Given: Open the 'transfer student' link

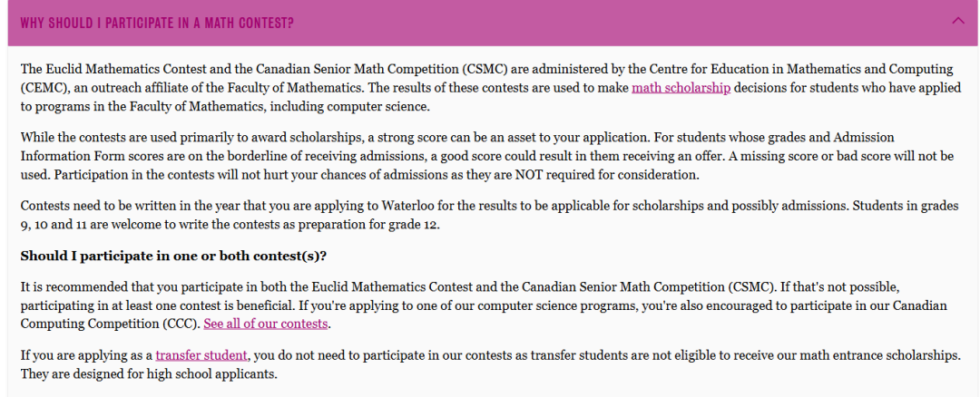Looking at the screenshot, I should [x=201, y=356].
